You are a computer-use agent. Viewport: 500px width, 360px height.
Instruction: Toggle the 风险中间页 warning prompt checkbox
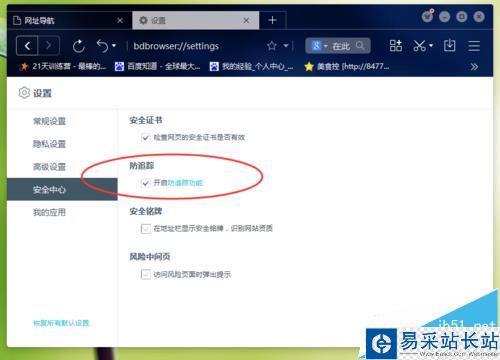coord(145,274)
